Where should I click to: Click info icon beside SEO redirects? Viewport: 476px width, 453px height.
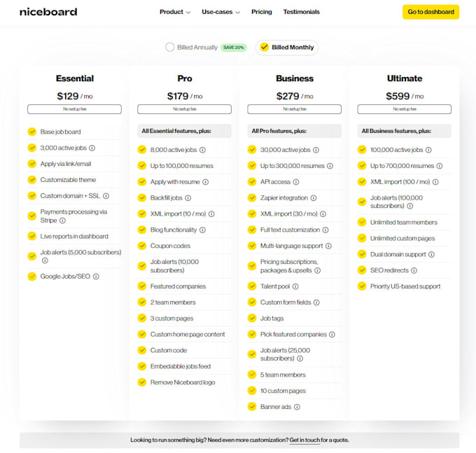tap(414, 270)
